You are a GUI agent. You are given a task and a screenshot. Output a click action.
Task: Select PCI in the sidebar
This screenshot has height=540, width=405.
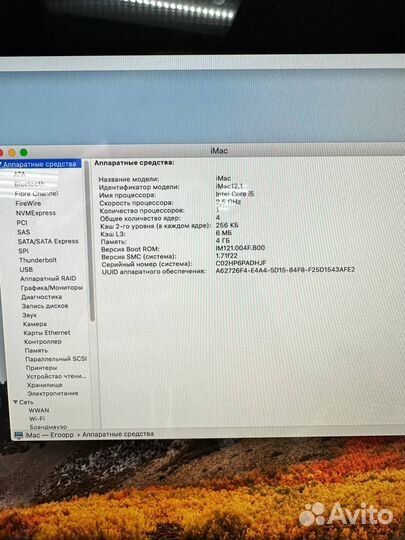tap(22, 222)
